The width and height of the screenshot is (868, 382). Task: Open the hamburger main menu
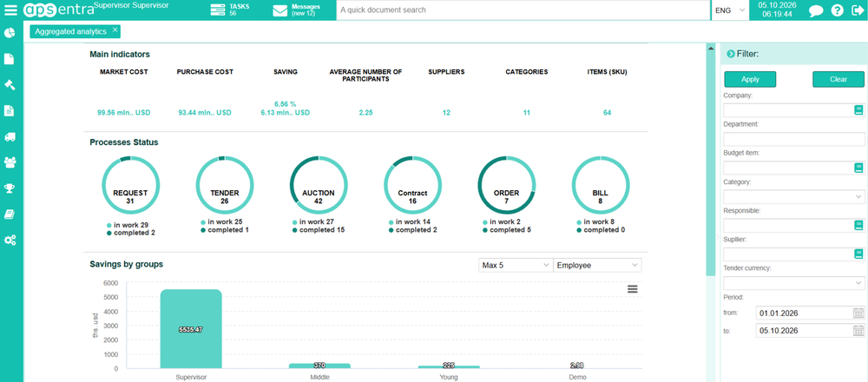pos(11,10)
